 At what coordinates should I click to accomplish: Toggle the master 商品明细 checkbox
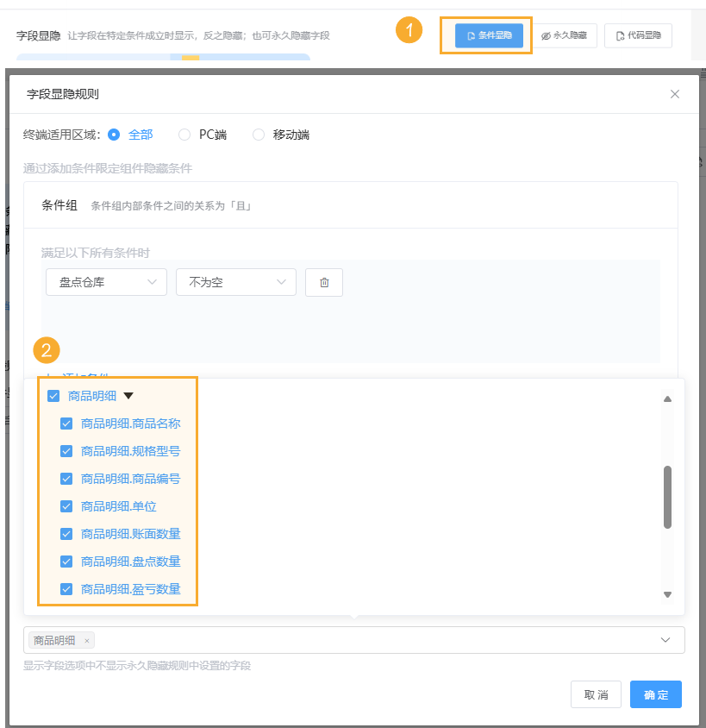[53, 395]
